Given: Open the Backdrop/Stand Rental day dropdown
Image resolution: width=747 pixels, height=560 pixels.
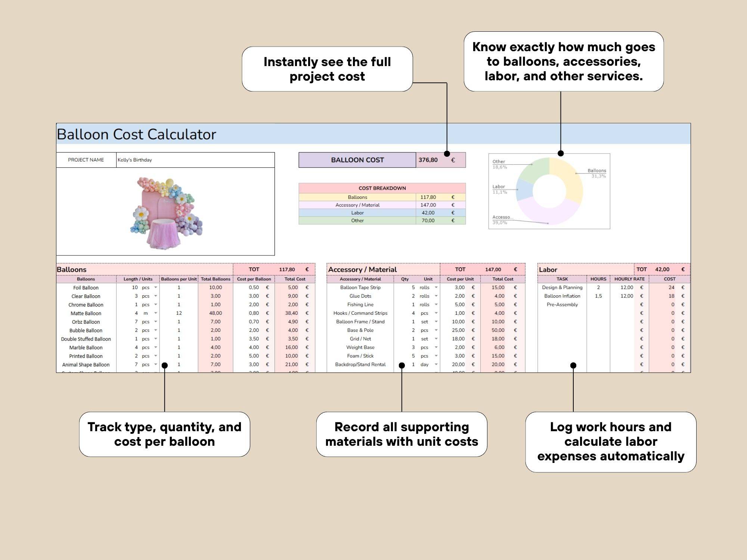Looking at the screenshot, I should (436, 364).
